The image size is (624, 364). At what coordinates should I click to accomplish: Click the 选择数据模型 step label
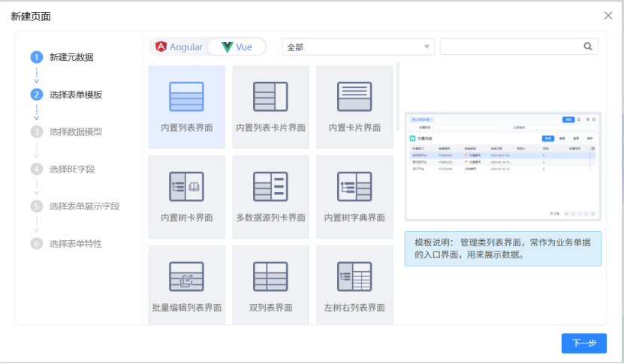76,131
